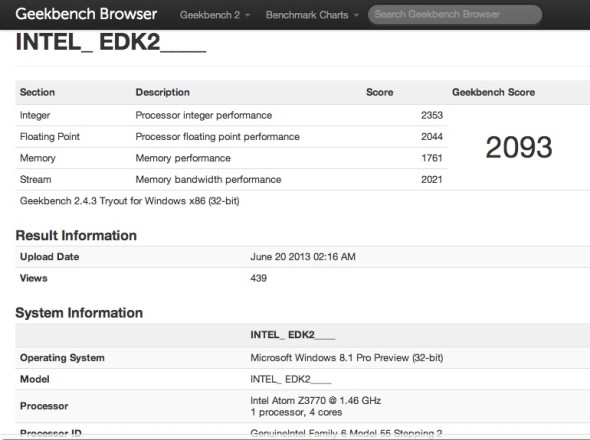Select 'Processor floating point performance' description
This screenshot has height=440, width=590.
tap(217, 137)
